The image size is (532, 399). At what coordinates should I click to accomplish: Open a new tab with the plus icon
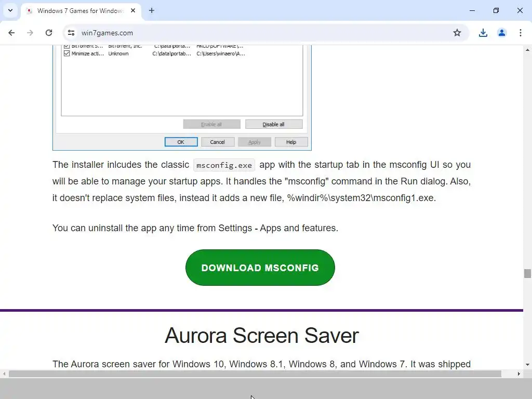click(152, 10)
